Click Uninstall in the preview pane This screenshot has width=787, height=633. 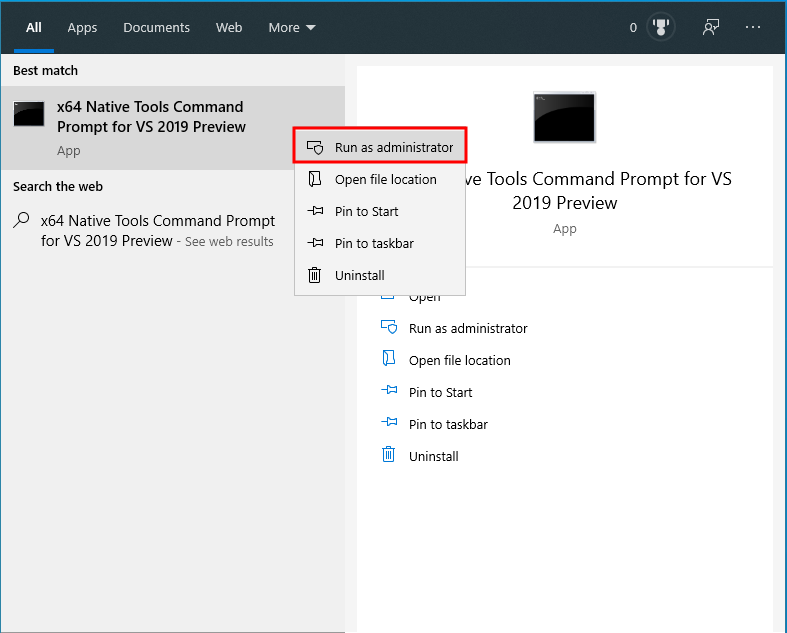click(434, 457)
